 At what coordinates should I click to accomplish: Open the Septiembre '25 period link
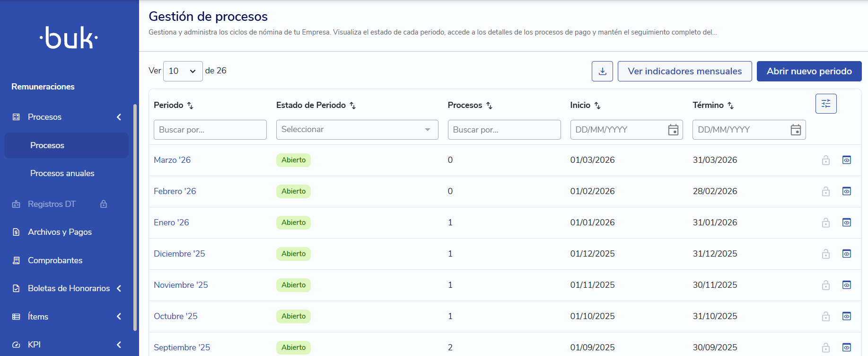coord(182,347)
